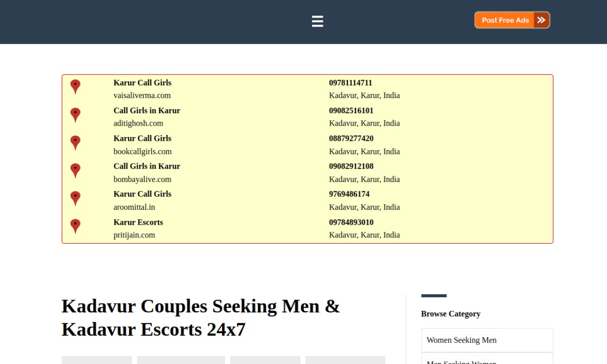Click map pin beside vaisaliverma.com listing
Image resolution: width=607 pixels, height=364 pixels.
[x=75, y=87]
